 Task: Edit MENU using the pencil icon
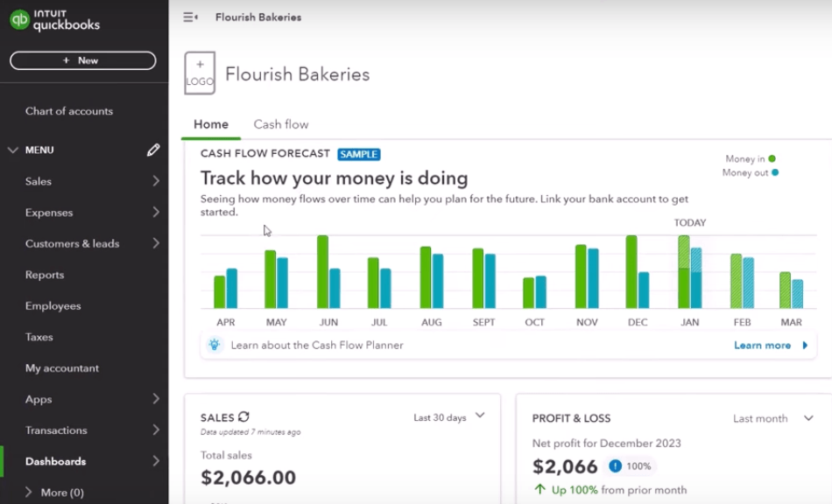pyautogui.click(x=153, y=150)
